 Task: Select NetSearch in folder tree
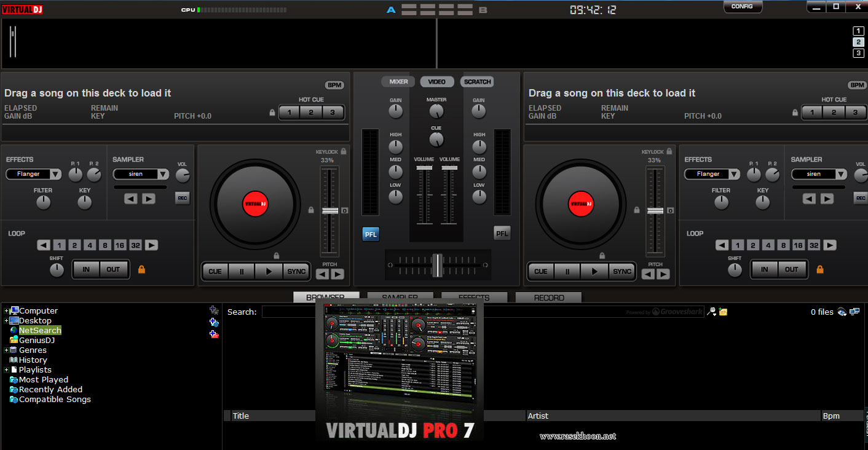(x=40, y=331)
